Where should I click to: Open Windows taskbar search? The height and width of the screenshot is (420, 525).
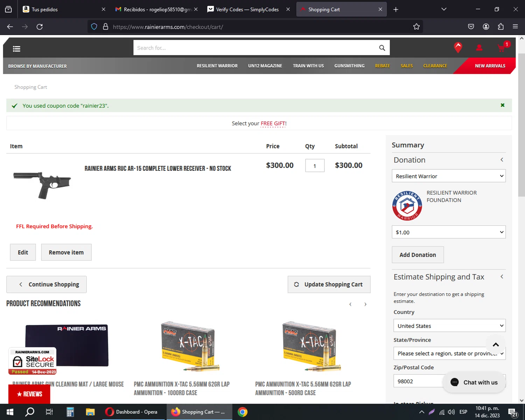[x=30, y=412]
